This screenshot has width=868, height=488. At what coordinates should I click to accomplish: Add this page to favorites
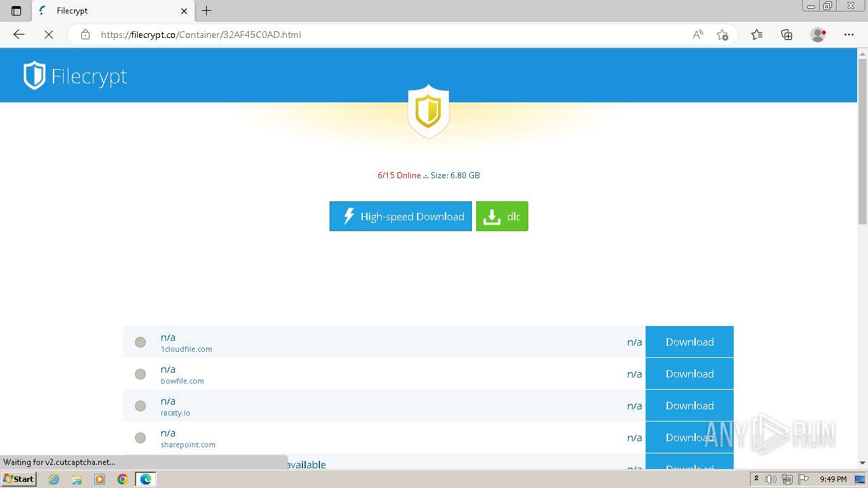[x=722, y=35]
